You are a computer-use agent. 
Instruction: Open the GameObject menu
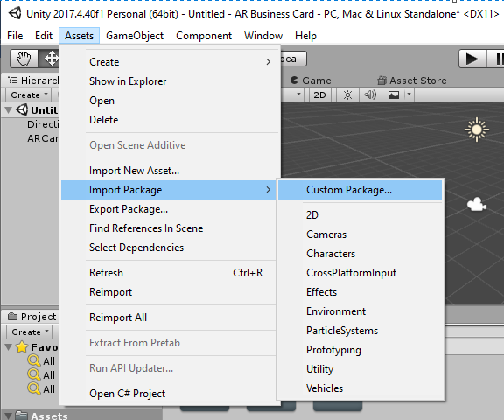click(x=135, y=36)
